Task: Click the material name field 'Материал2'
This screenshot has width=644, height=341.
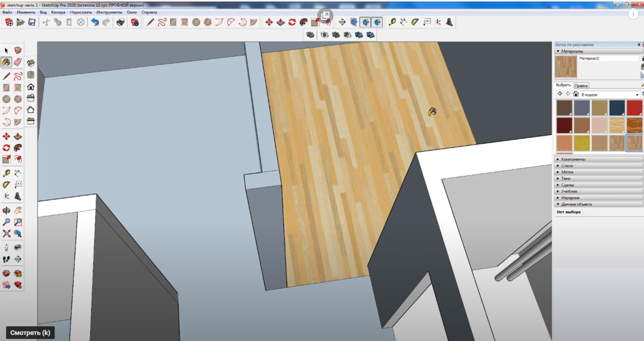Action: (609, 58)
